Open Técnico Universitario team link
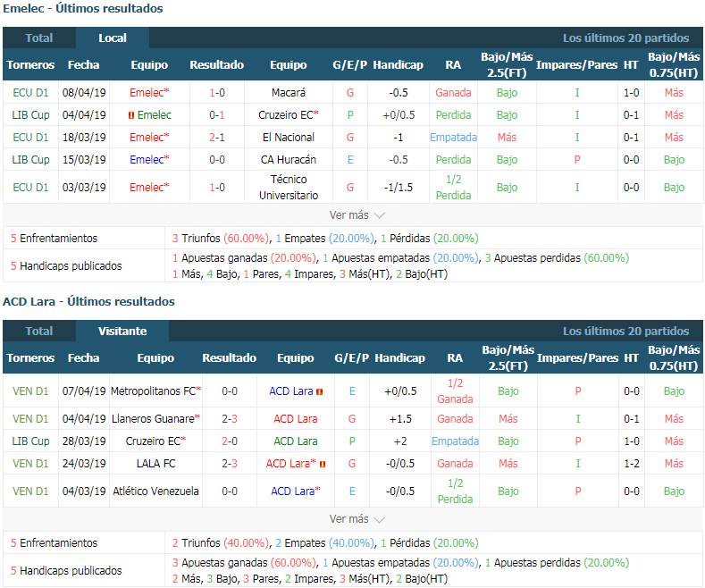 [289, 187]
